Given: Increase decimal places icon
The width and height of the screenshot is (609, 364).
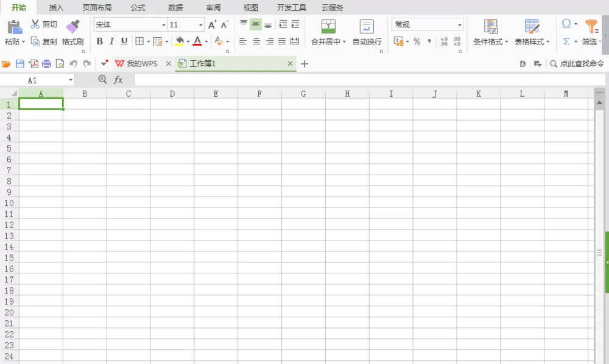Looking at the screenshot, I should [445, 41].
